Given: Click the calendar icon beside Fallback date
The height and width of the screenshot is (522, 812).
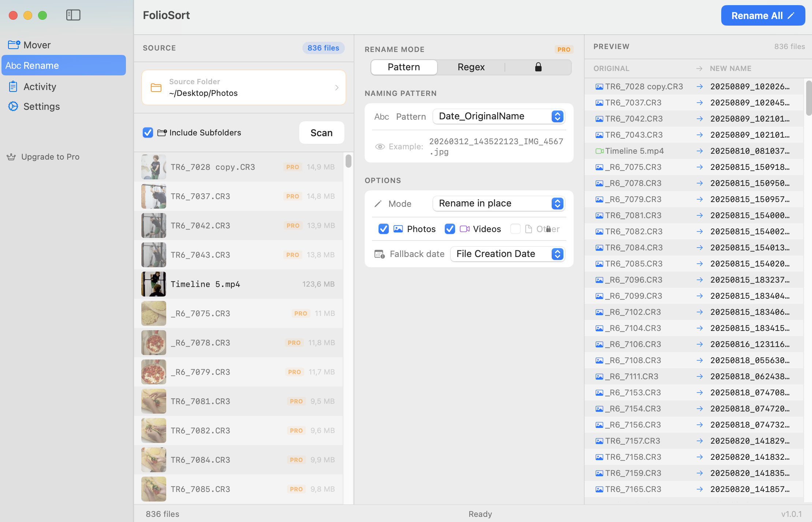Looking at the screenshot, I should pyautogui.click(x=379, y=254).
